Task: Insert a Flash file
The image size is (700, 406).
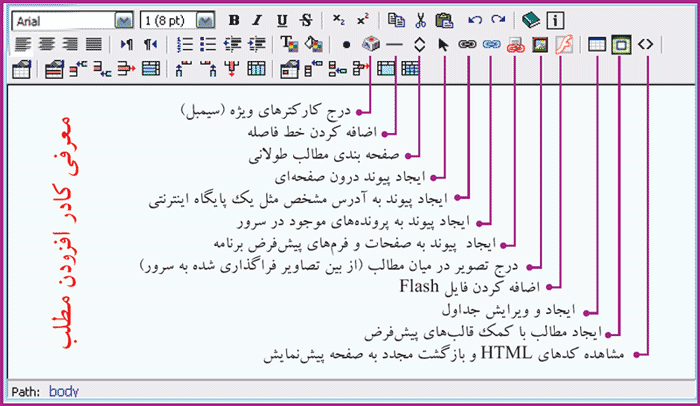Action: pos(563,44)
